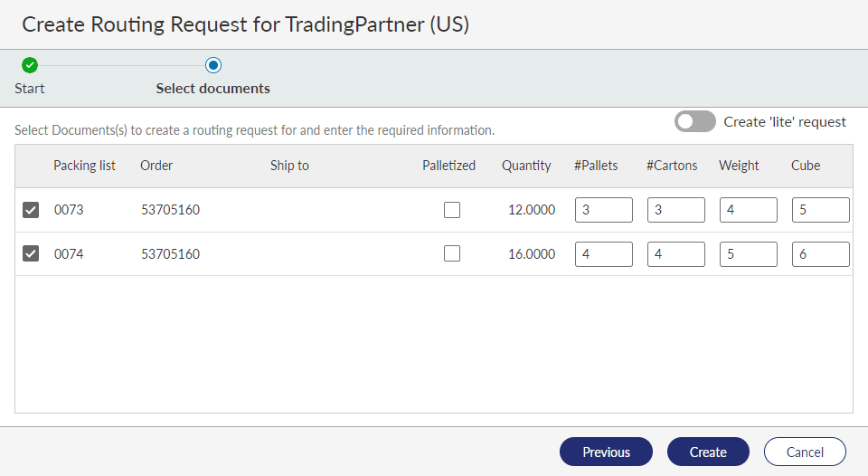Click the Weight field for packing list 0073
868x476 pixels.
click(748, 210)
